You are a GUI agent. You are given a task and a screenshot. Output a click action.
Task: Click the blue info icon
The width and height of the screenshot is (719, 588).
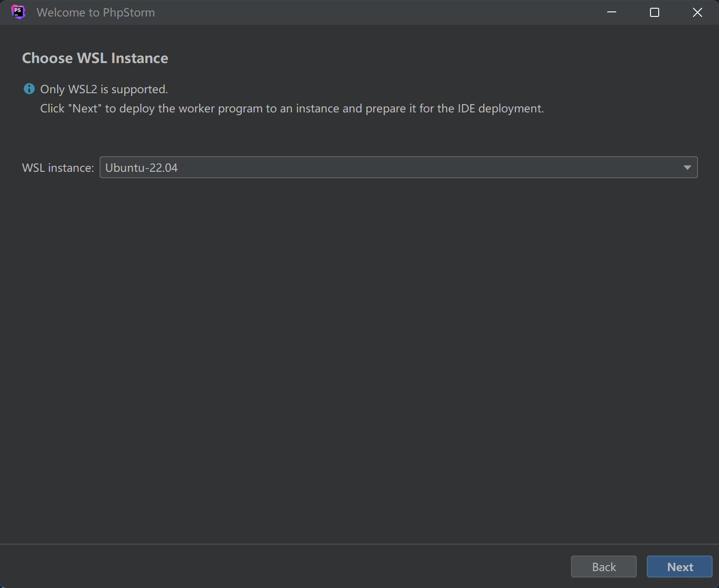click(29, 89)
